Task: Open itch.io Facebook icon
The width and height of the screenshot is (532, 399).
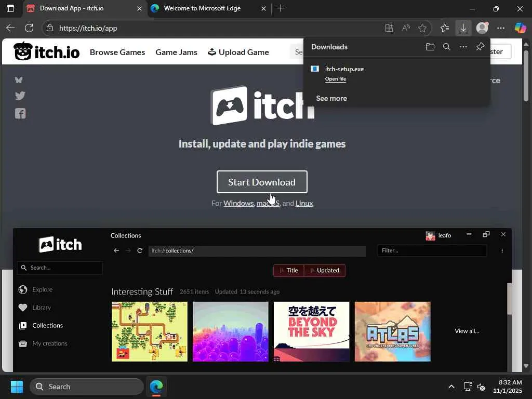Action: click(20, 113)
